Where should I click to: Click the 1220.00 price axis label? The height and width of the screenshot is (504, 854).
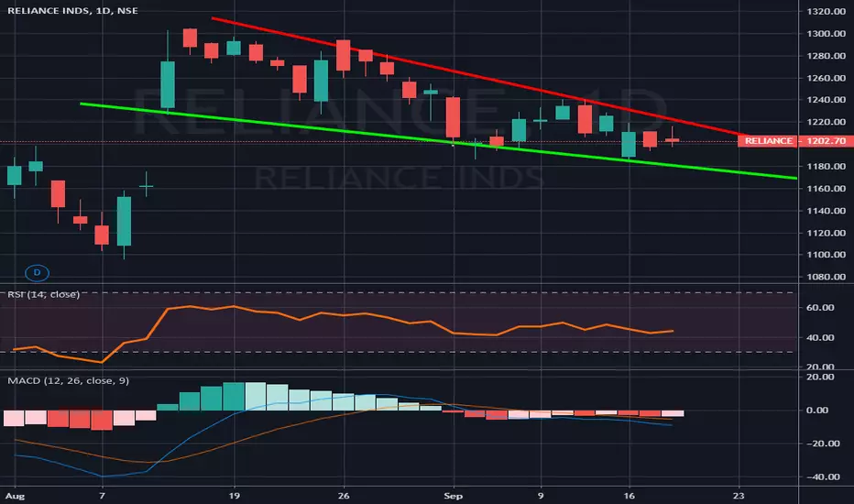click(x=826, y=122)
